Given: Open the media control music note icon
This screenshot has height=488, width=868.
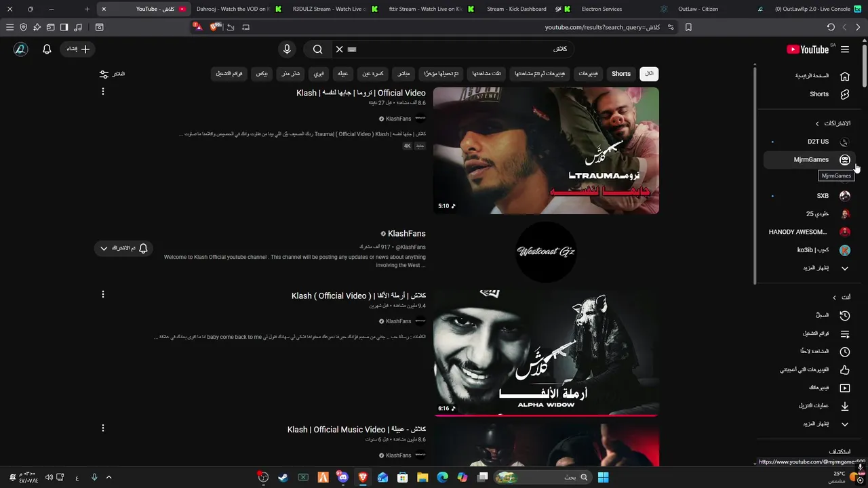Looking at the screenshot, I should 78,27.
